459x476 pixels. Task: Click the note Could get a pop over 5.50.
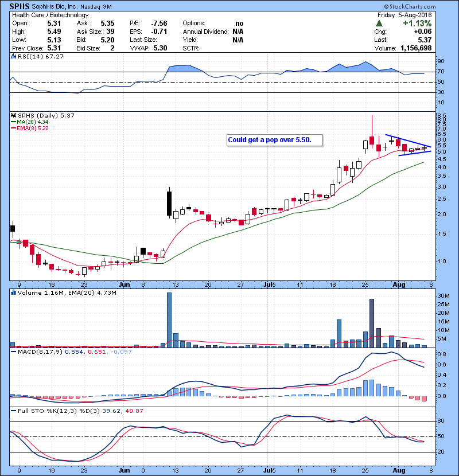[274, 141]
